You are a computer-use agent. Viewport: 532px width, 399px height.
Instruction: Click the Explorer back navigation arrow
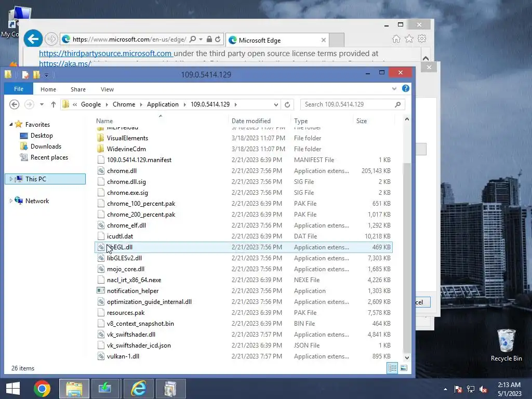pyautogui.click(x=14, y=104)
